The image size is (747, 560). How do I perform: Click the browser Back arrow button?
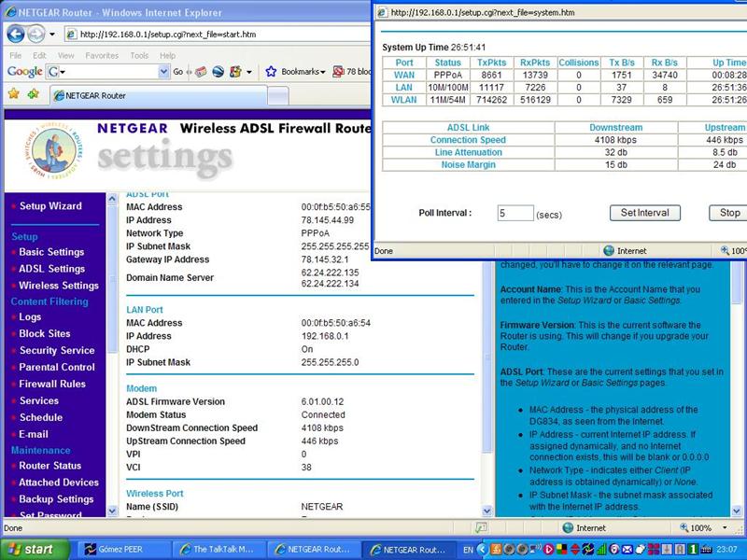(x=15, y=34)
